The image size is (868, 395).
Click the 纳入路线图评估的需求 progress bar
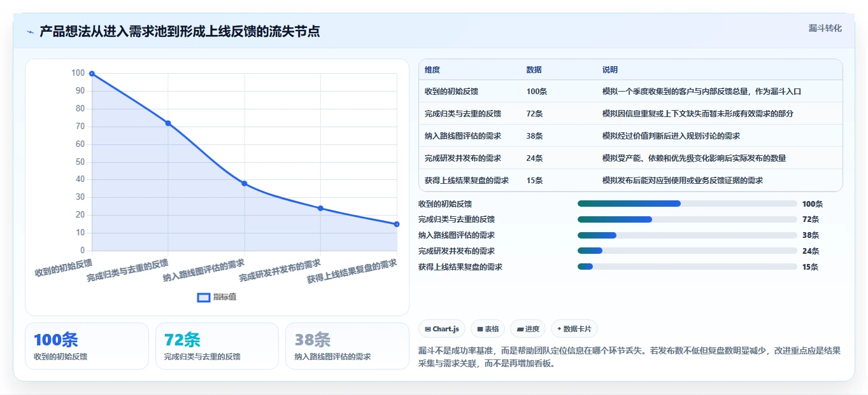pyautogui.click(x=687, y=235)
